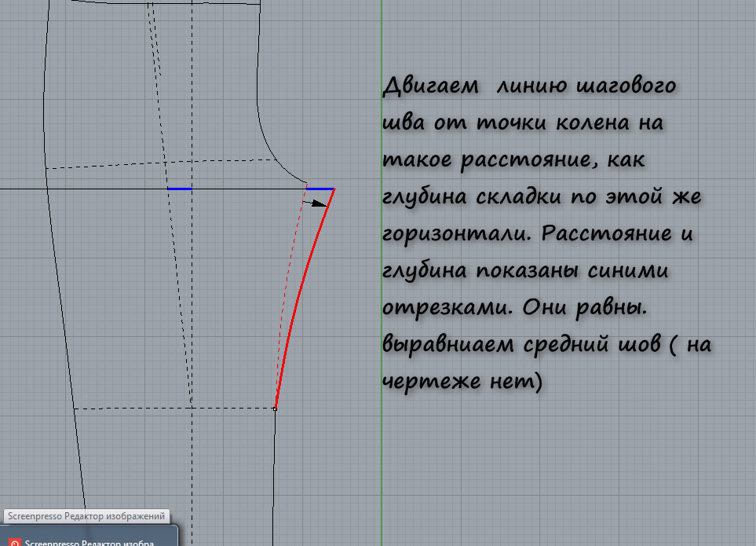Screen dimensions: 756x546
Task: Click the text line 'глубина складки по этой же'
Action: (x=542, y=196)
